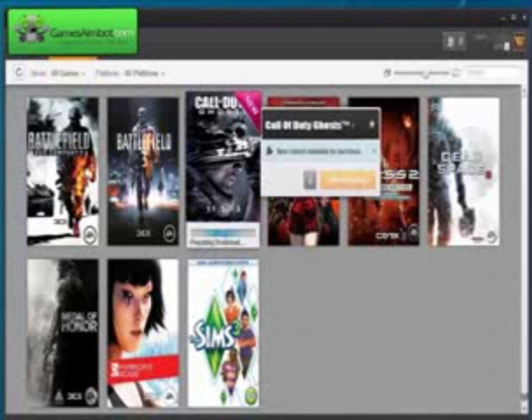Image resolution: width=532 pixels, height=420 pixels.
Task: Open the Show All Games dropdown
Action: [58, 73]
